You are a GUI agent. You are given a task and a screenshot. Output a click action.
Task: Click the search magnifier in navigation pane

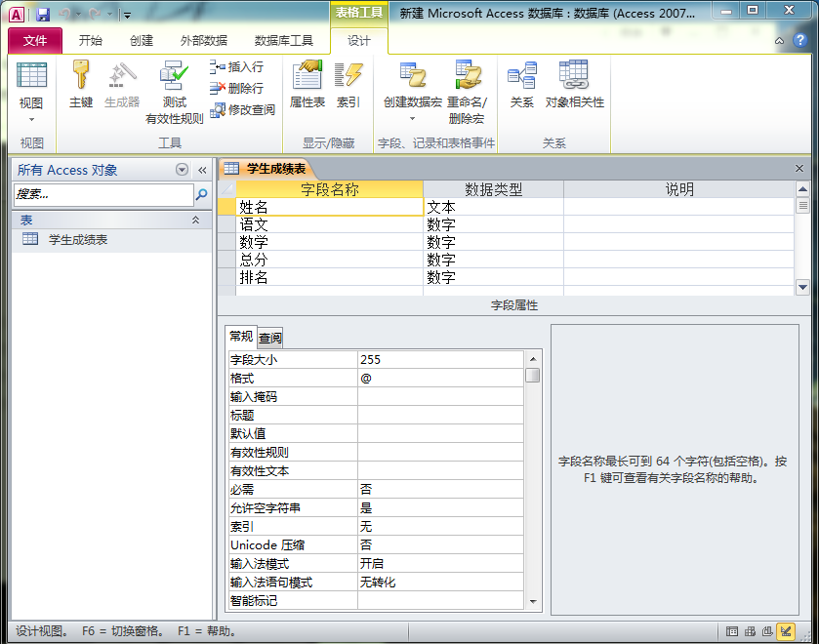click(x=202, y=195)
